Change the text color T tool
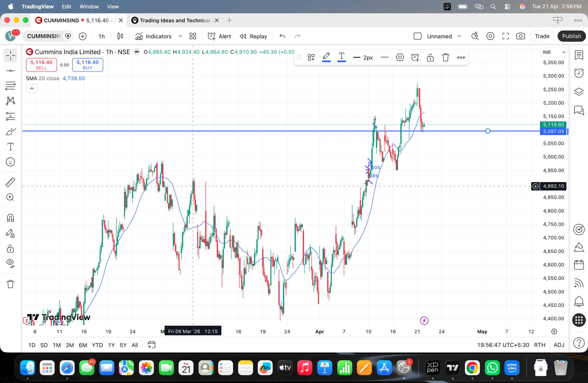This screenshot has height=383, width=588. 341,57
